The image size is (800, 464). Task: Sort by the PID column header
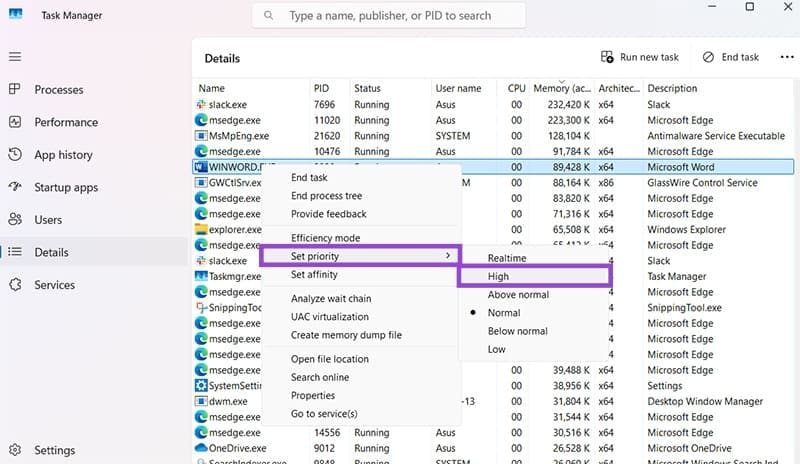click(x=321, y=88)
